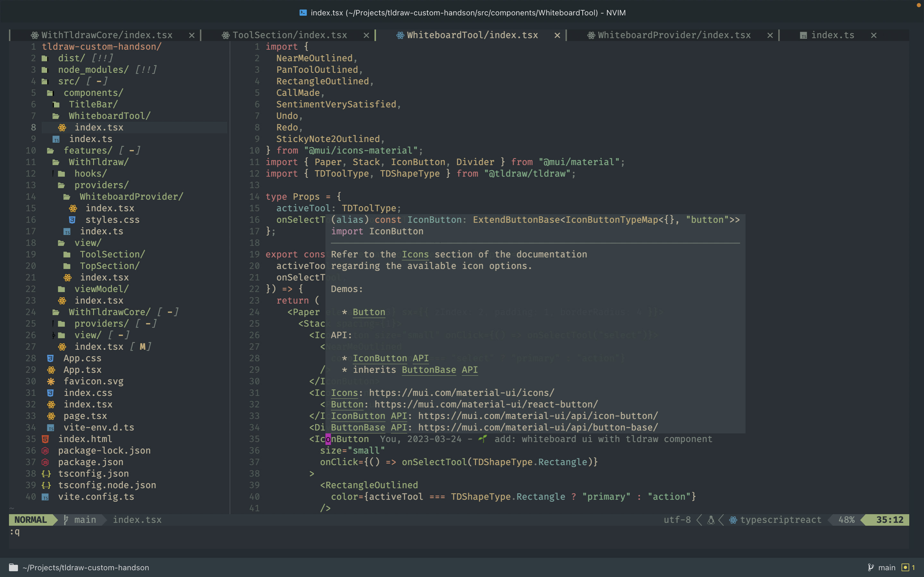
Task: Click the React icon on WhiteboardTool tab
Action: (x=400, y=35)
